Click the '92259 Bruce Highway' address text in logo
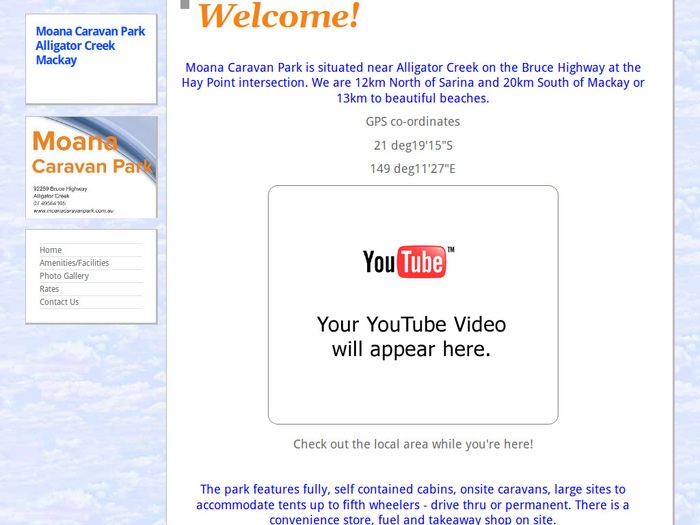Viewport: 700px width, 525px height. tap(60, 189)
